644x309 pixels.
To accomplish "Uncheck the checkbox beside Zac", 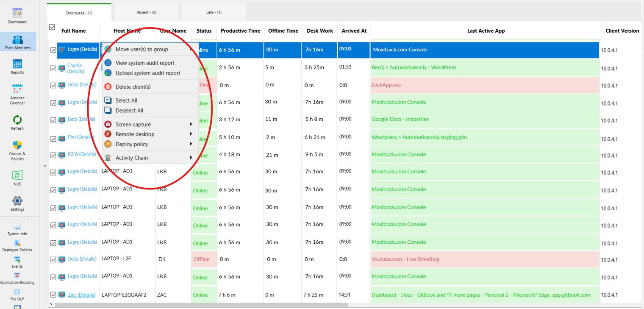I will pos(53,295).
